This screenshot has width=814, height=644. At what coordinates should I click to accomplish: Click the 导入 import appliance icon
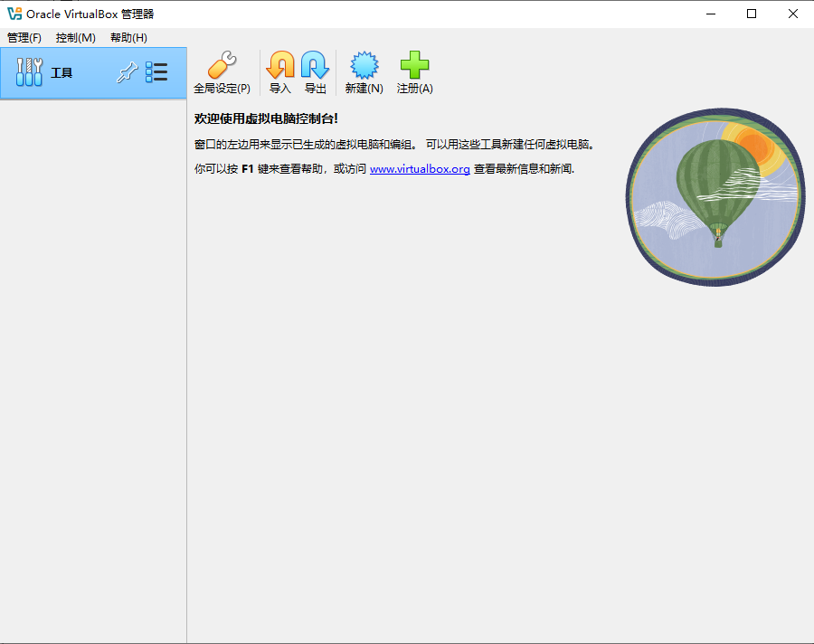(280, 65)
